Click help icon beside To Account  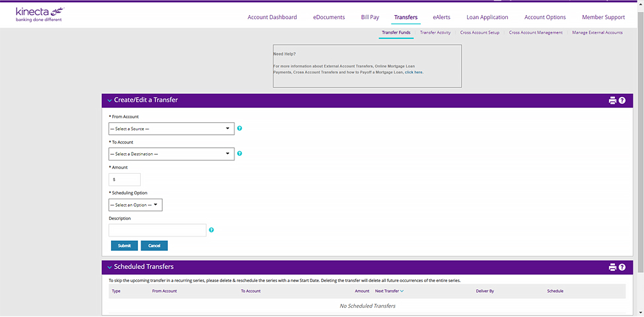[240, 153]
